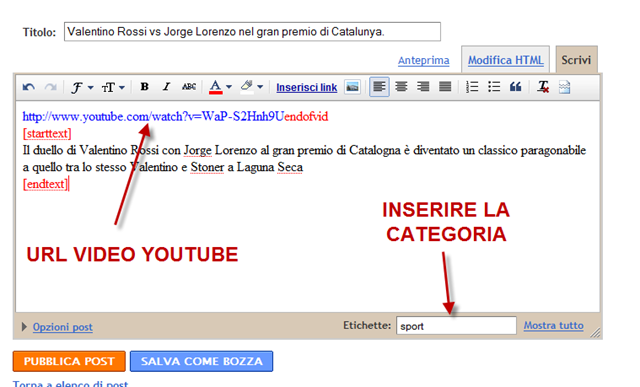This screenshot has width=640, height=387.
Task: Select align left icon
Action: (379, 87)
